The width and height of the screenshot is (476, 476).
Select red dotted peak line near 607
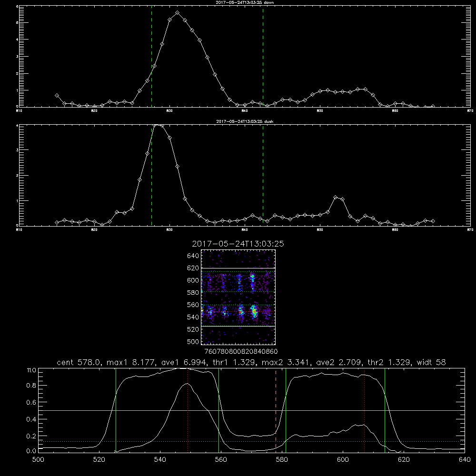pos(364,410)
